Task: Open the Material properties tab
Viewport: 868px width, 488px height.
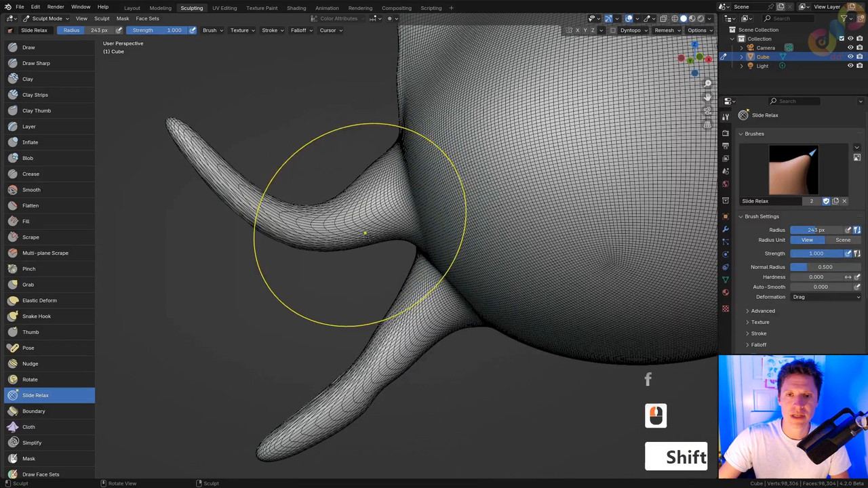Action: point(726,292)
